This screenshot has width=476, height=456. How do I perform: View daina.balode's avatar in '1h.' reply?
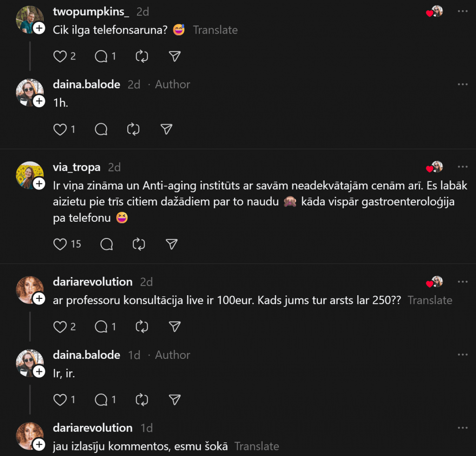[29, 93]
